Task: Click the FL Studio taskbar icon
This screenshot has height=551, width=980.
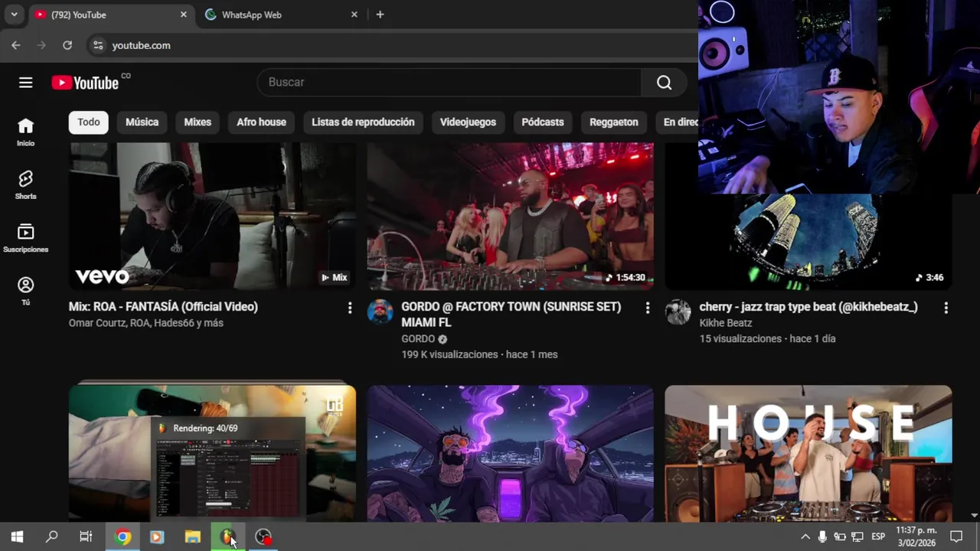Action: 227,537
